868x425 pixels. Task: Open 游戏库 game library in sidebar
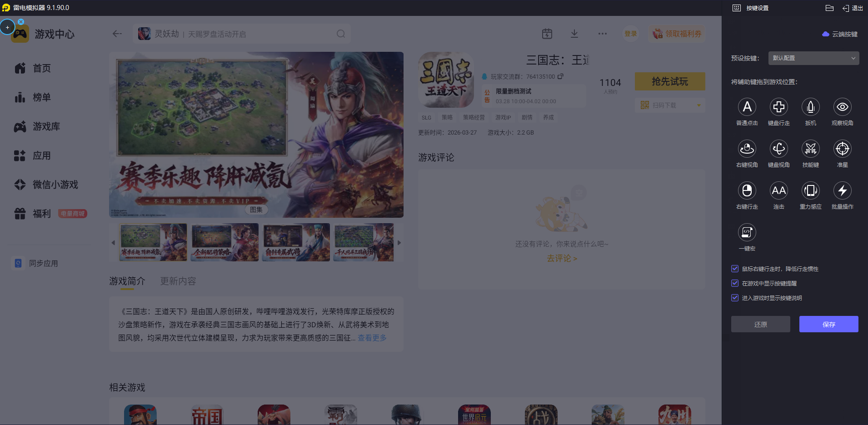tap(37, 126)
